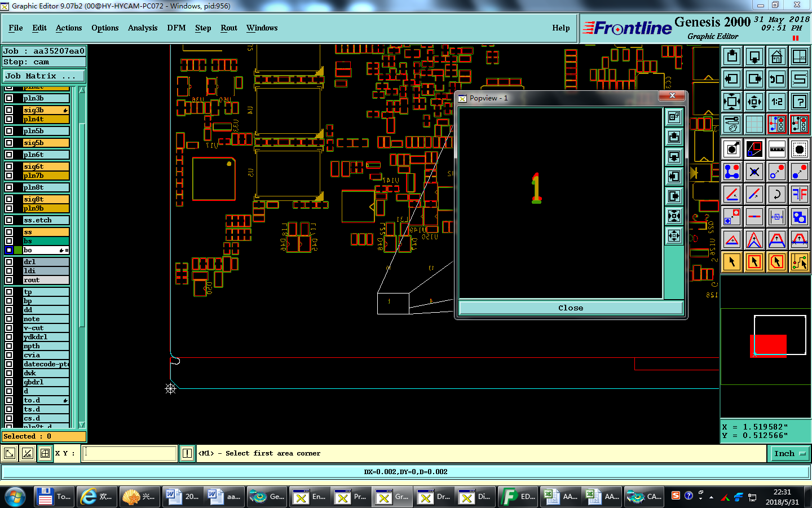Click the layer list scroll-up arrow
The width and height of the screenshot is (812, 508).
(x=82, y=90)
